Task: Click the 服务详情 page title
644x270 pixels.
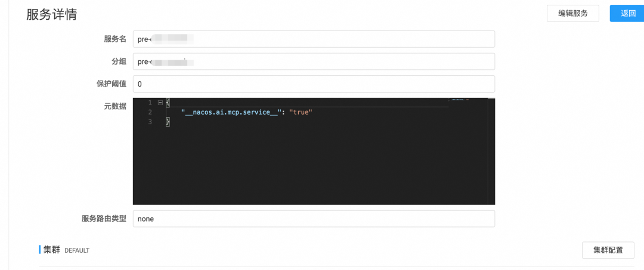Action: point(51,14)
